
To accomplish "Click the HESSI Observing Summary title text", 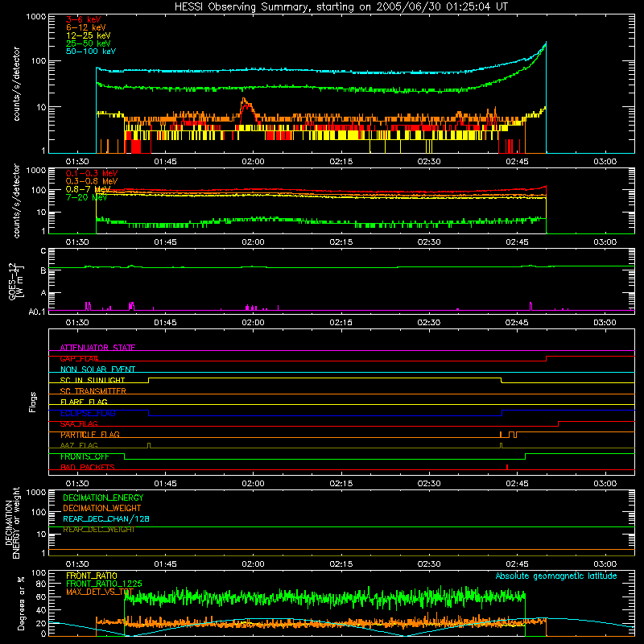I will click(x=341, y=7).
